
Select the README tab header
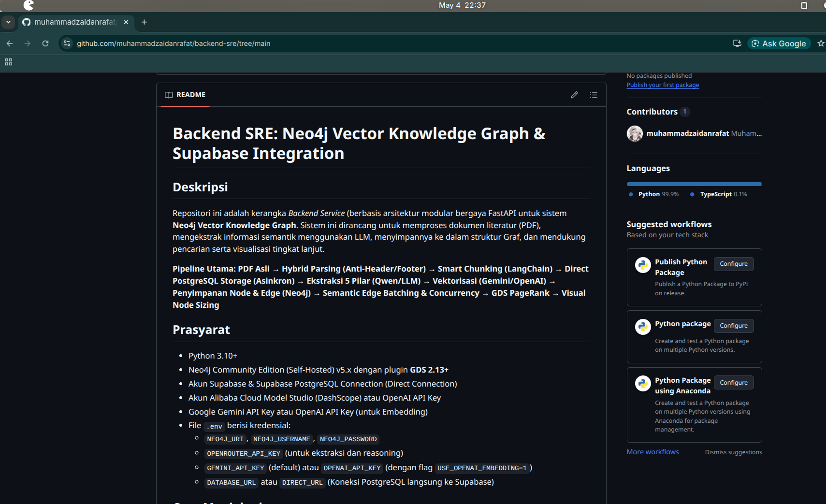coord(185,95)
